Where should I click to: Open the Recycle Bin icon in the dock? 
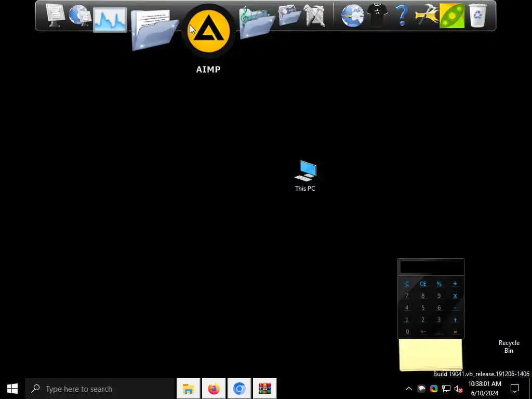point(477,15)
